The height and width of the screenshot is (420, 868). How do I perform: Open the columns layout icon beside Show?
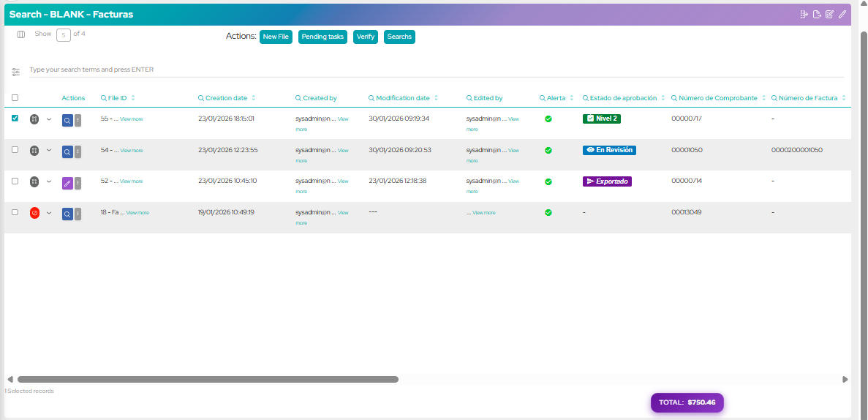click(21, 34)
